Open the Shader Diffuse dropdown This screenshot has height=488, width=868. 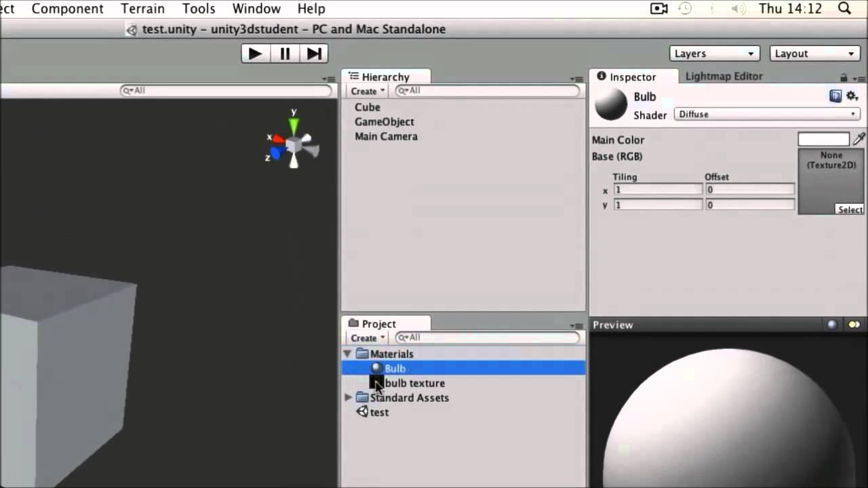click(767, 114)
